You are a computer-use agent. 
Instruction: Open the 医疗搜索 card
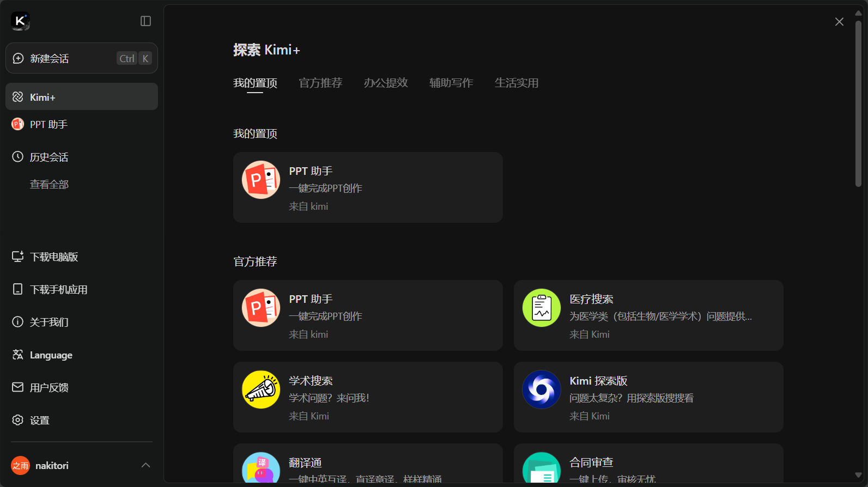(x=648, y=315)
